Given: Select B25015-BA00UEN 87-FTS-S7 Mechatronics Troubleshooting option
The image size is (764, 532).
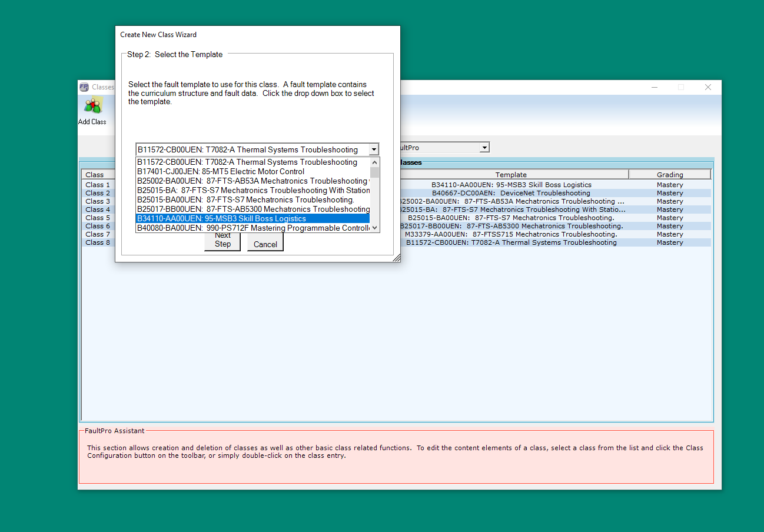Looking at the screenshot, I should (x=253, y=199).
